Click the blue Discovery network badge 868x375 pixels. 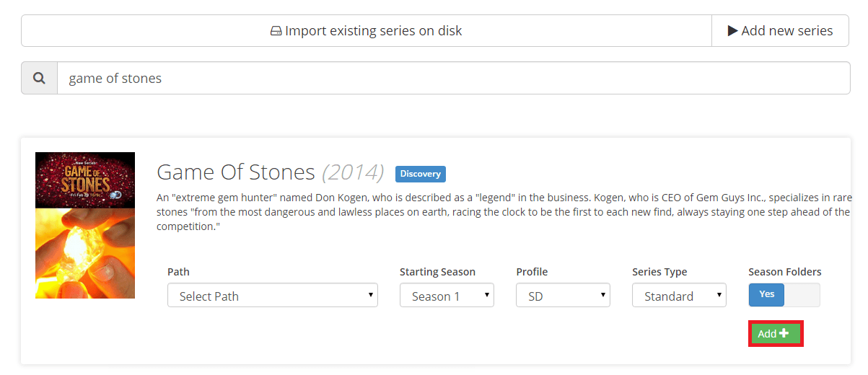click(420, 174)
